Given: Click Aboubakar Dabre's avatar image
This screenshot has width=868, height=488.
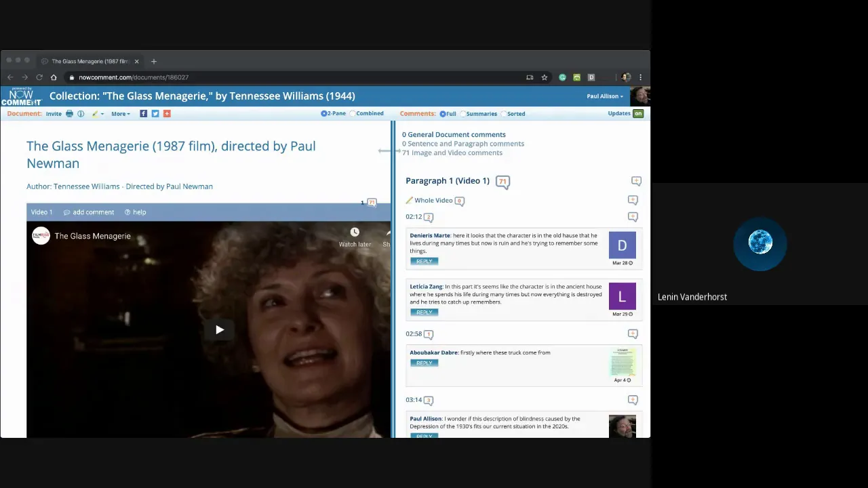Looking at the screenshot, I should 622,362.
